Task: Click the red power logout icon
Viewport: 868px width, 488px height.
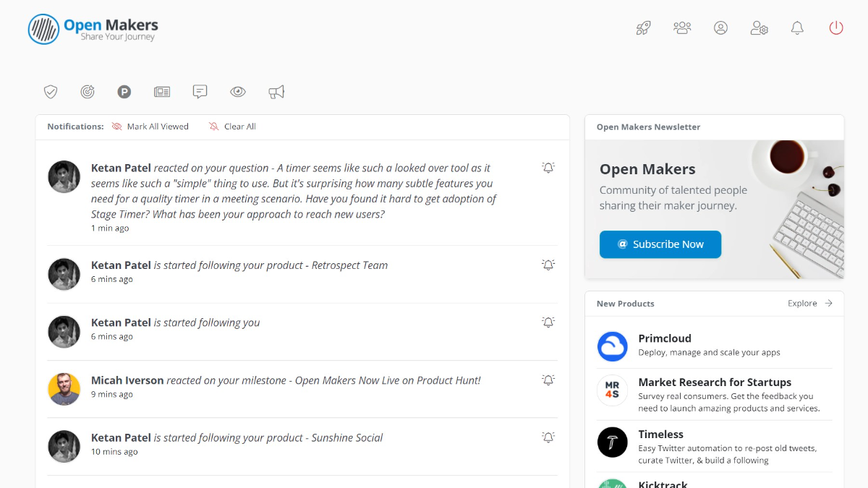Action: pos(836,28)
